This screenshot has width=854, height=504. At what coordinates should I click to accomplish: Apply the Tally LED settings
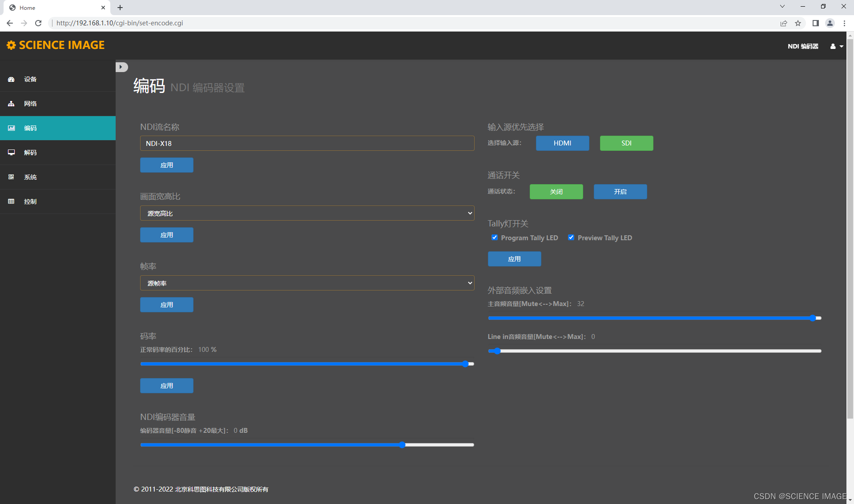[514, 259]
